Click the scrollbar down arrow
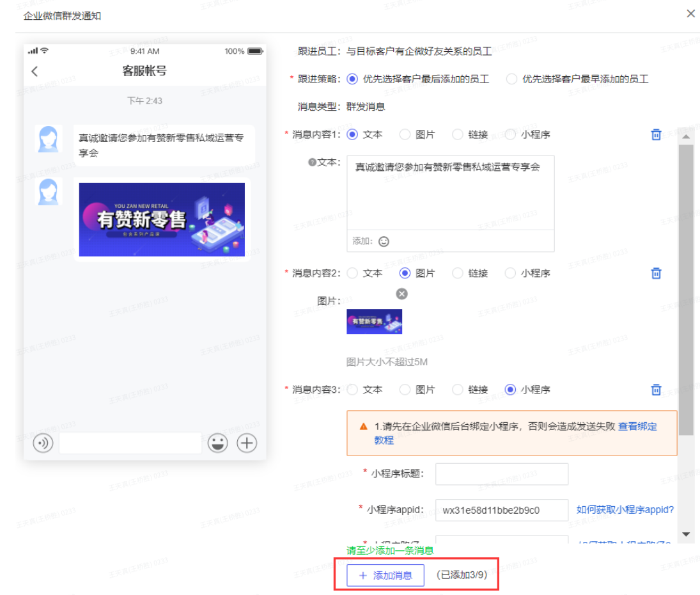700x595 pixels. point(686,534)
